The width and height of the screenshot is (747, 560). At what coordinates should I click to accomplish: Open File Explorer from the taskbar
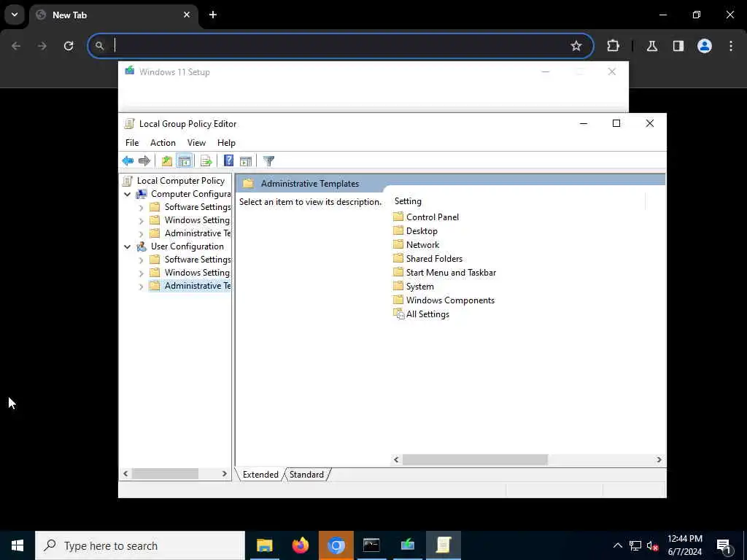[264, 545]
